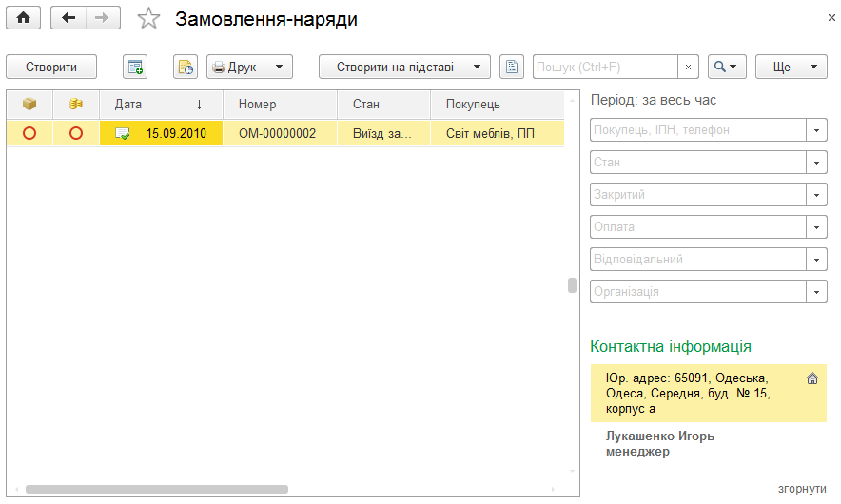Click the list scroll-right arrow

(x=553, y=489)
